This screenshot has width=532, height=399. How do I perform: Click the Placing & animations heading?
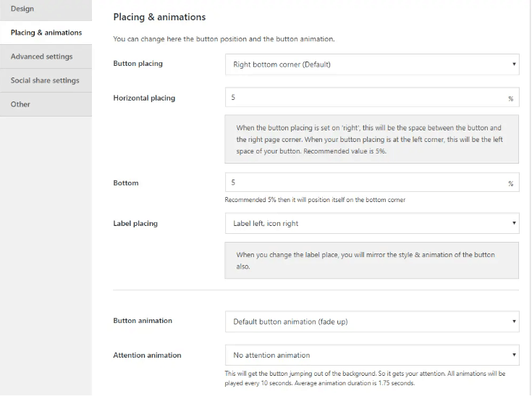(159, 17)
